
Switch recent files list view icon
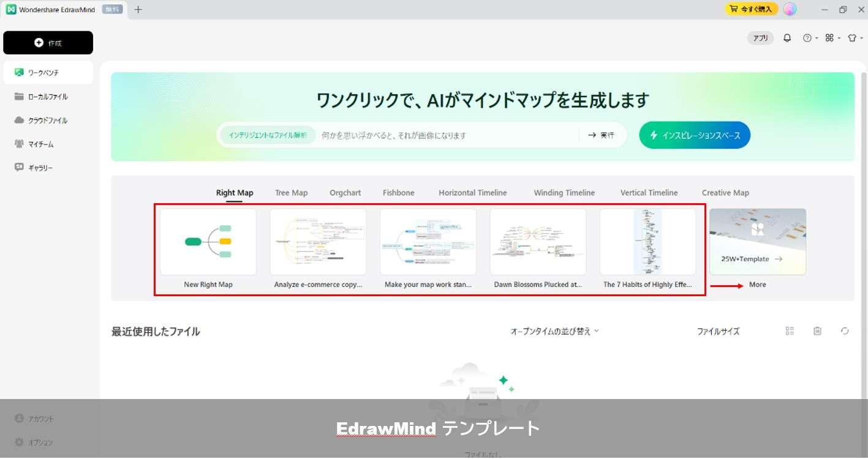point(790,331)
